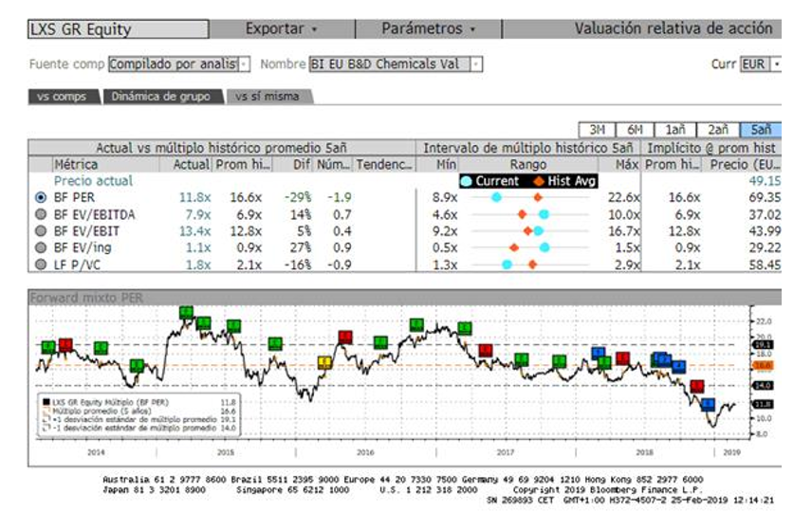Click the Forward mixto PER chart title
Image resolution: width=812 pixels, height=530 pixels.
[x=86, y=298]
